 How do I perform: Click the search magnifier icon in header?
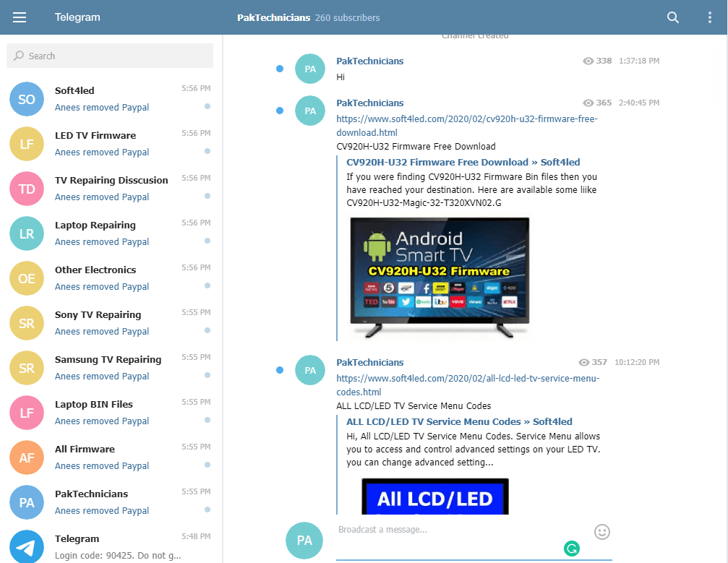tap(673, 17)
